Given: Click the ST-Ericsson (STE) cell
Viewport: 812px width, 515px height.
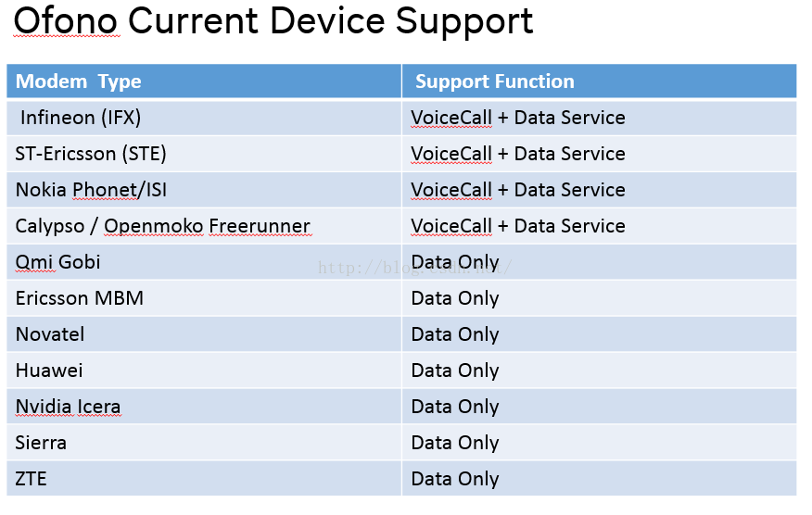Looking at the screenshot, I should pos(204,154).
